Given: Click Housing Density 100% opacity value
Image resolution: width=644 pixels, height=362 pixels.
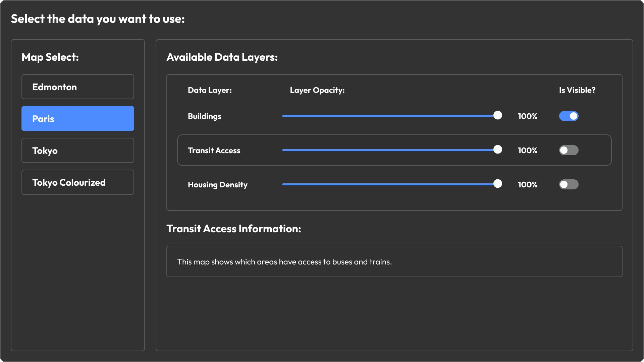Looking at the screenshot, I should point(527,185).
